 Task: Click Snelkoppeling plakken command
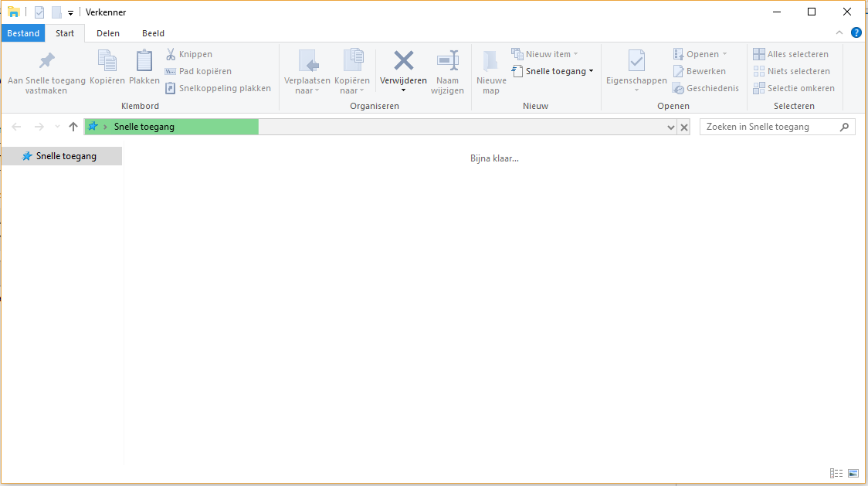click(x=218, y=88)
